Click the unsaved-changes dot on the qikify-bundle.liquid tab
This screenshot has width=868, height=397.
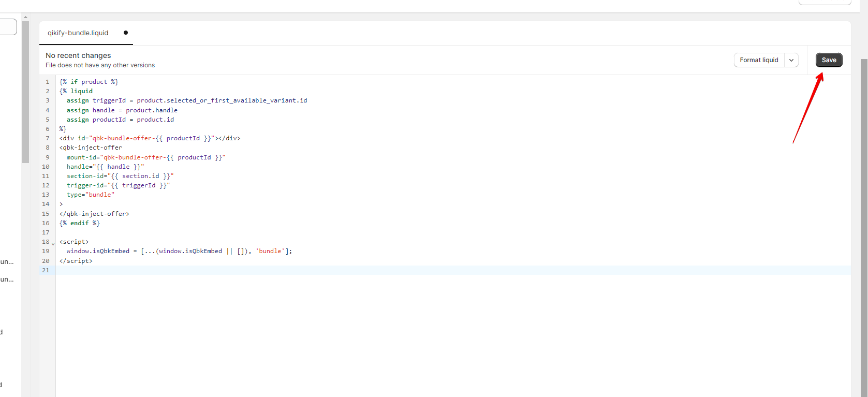(126, 33)
